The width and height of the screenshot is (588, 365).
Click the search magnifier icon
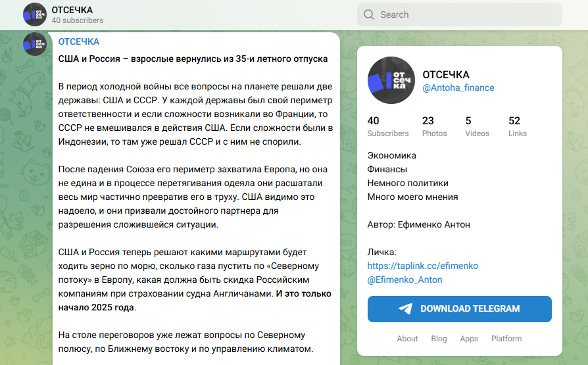coord(369,14)
